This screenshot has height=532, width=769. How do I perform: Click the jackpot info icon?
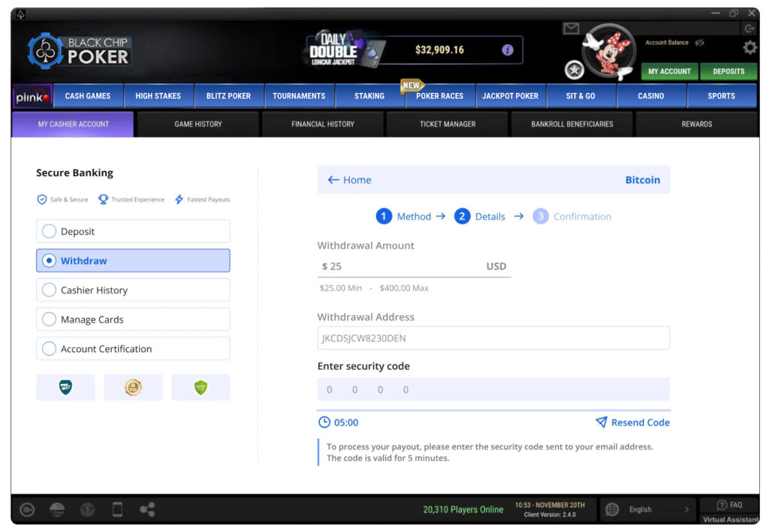pyautogui.click(x=508, y=50)
